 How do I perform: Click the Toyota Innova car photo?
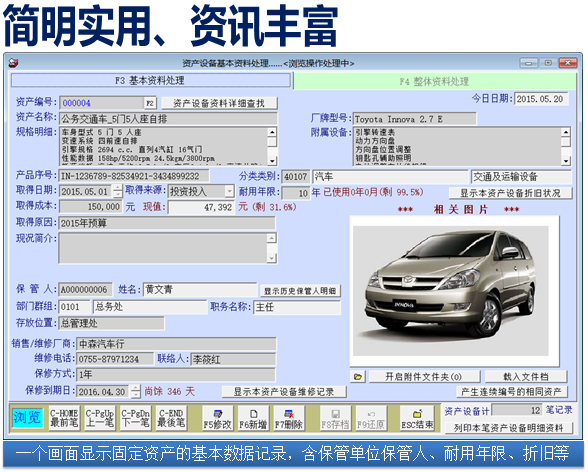(451, 291)
